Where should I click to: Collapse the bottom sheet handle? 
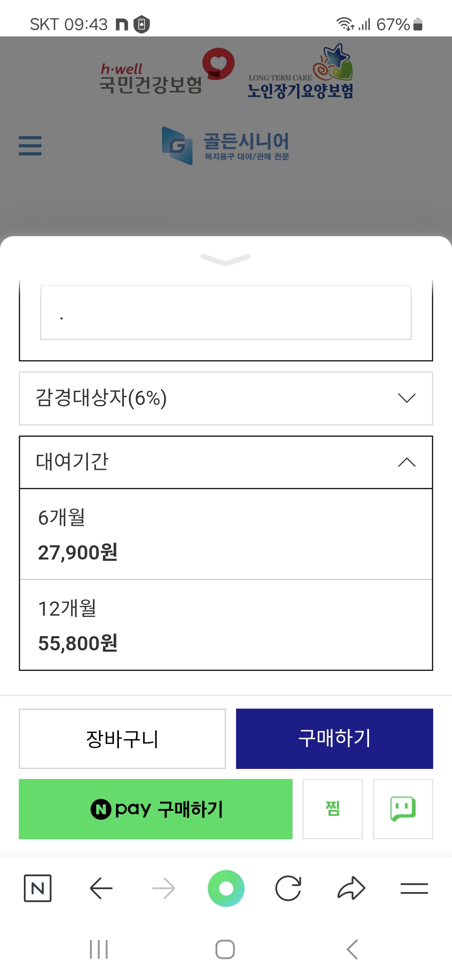click(226, 259)
